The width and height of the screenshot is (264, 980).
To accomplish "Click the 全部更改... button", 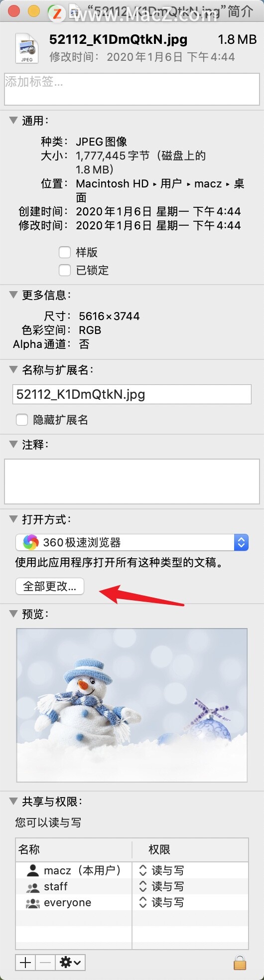I will tap(50, 586).
